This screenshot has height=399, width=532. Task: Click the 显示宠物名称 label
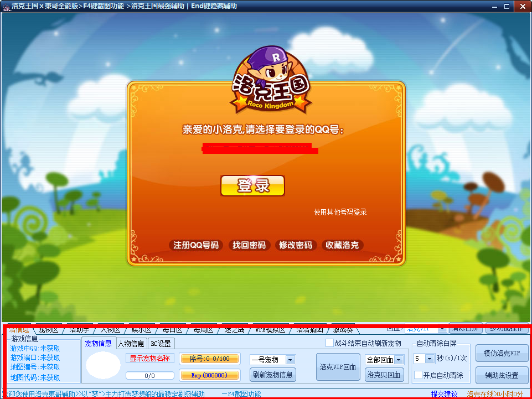[149, 358]
